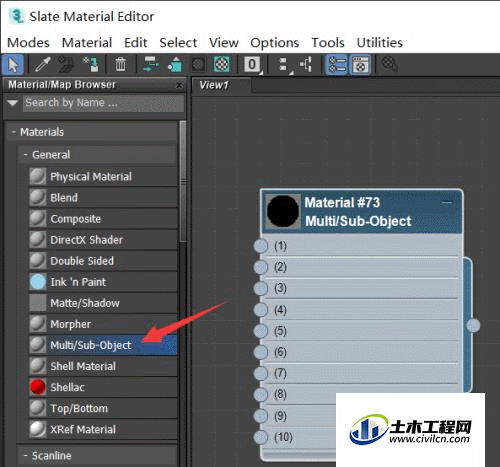
Task: Open the Material menu
Action: click(x=87, y=43)
